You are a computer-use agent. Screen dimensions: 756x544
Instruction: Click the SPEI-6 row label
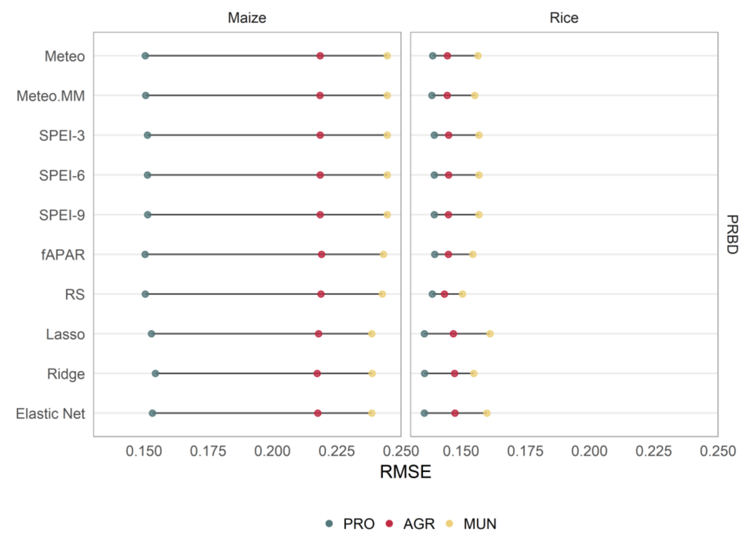[x=62, y=176]
